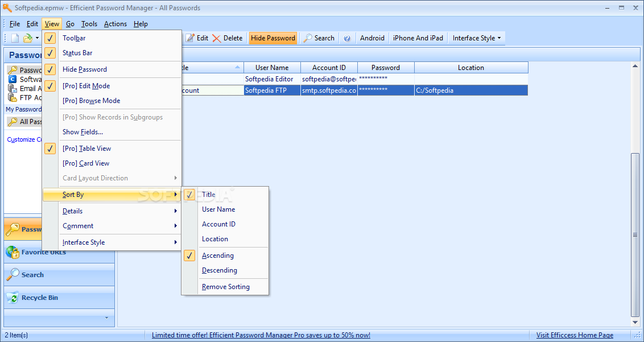
Task: Click the iPhone And iPad toolbar button
Action: [x=418, y=38]
